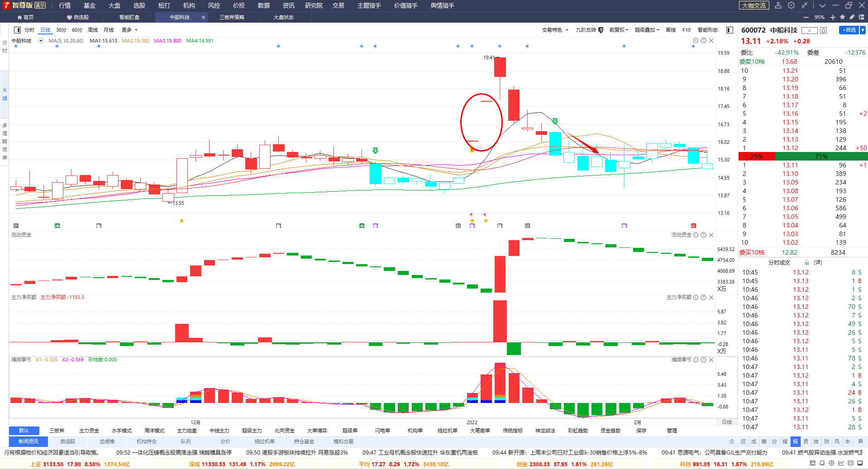Open the 更多 period dropdown
868x469 pixels.
click(x=129, y=30)
